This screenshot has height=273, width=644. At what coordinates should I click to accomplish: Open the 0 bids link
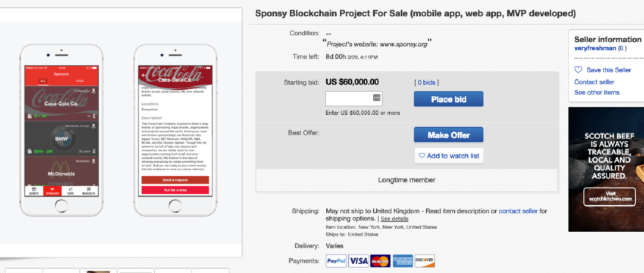click(427, 83)
